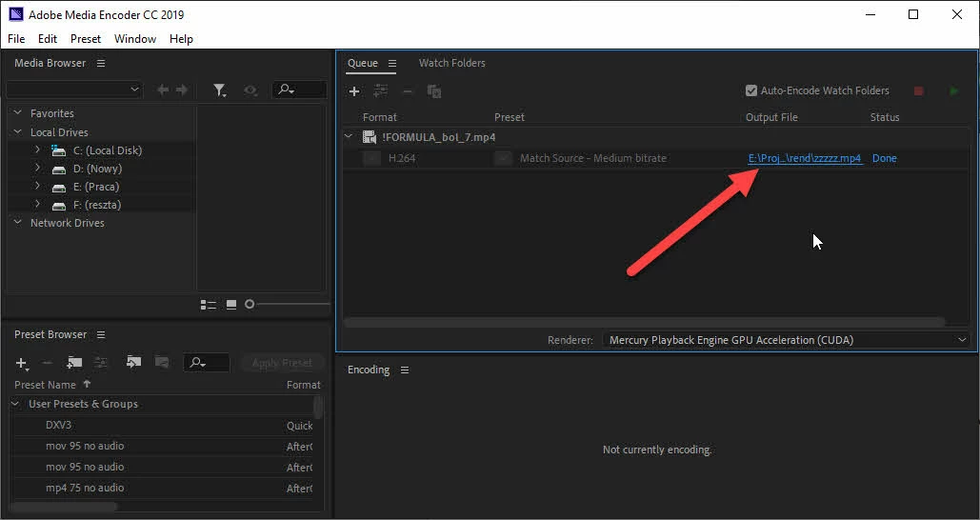Expand the E: (Praca) drive
Screen dimensions: 980x520
(37, 187)
